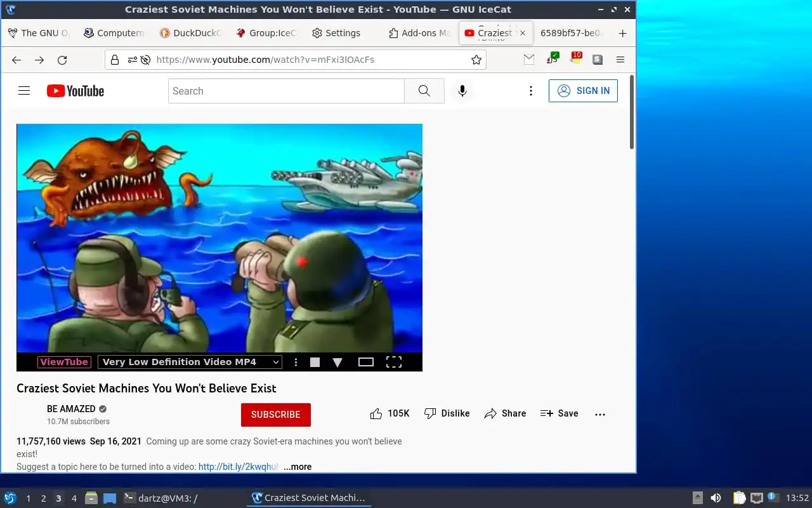This screenshot has height=508, width=812.
Task: Switch to workspace 1 in the taskbar
Action: 29,498
